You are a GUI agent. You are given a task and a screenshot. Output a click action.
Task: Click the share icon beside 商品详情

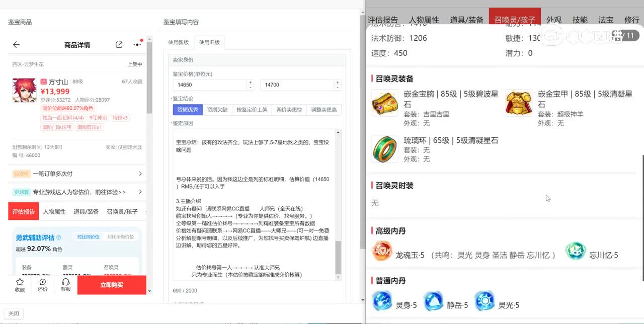[119, 45]
